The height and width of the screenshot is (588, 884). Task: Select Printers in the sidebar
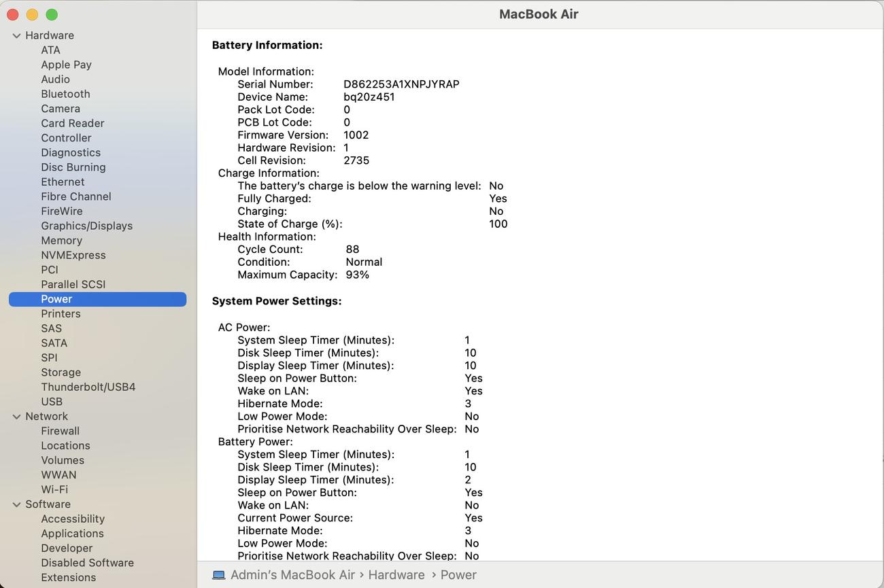[61, 314]
